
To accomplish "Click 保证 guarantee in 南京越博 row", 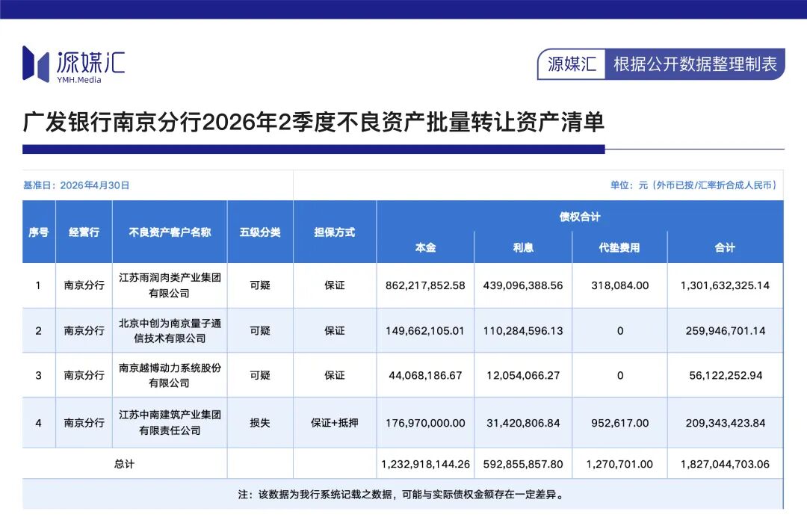I will [x=335, y=376].
